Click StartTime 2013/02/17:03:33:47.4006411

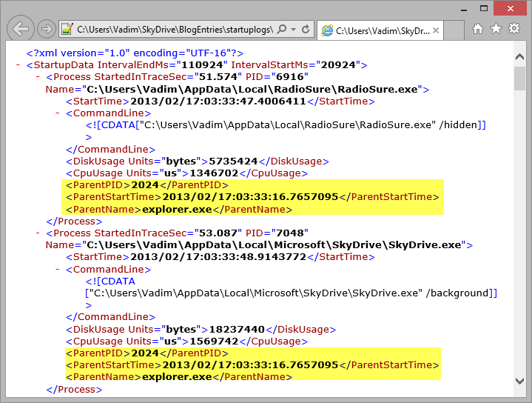pos(218,101)
